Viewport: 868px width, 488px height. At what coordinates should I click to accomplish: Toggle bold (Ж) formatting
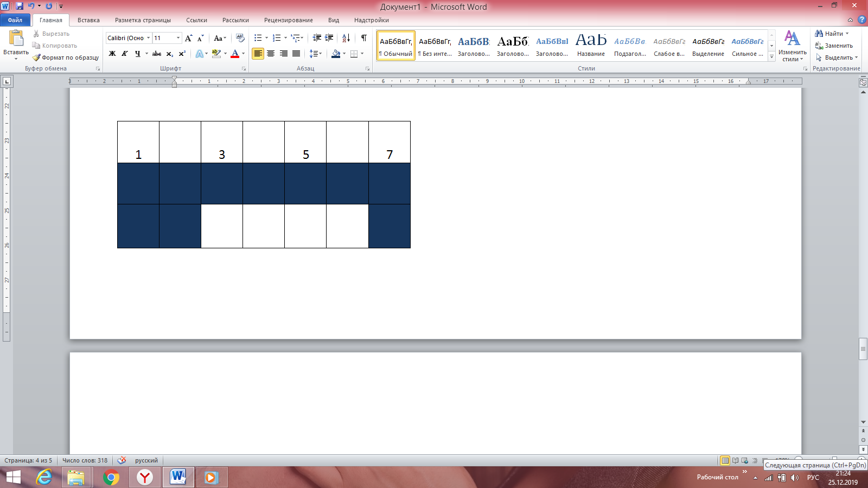[x=112, y=54]
